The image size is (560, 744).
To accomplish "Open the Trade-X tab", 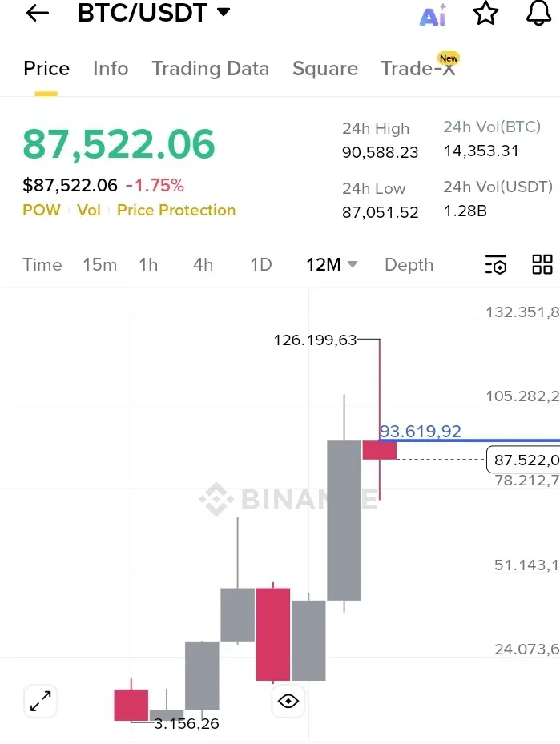I will [418, 67].
